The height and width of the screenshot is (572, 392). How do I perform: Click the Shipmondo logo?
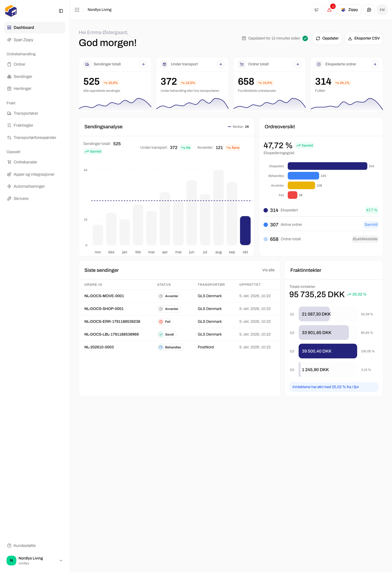pos(11,11)
